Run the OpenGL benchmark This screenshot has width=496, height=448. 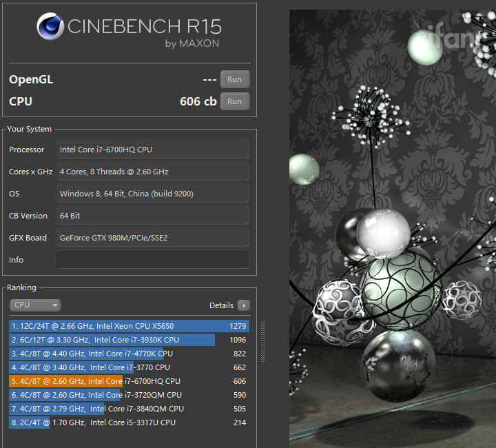[234, 79]
